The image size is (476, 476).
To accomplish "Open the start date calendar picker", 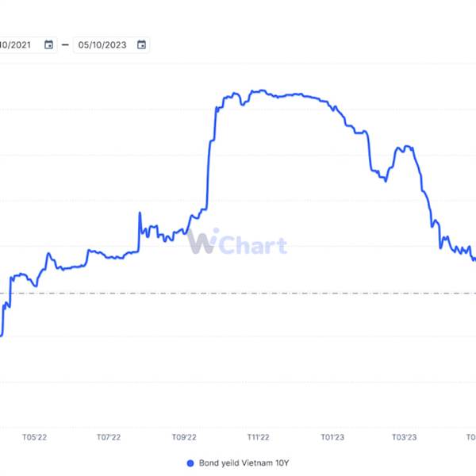I will click(x=49, y=44).
